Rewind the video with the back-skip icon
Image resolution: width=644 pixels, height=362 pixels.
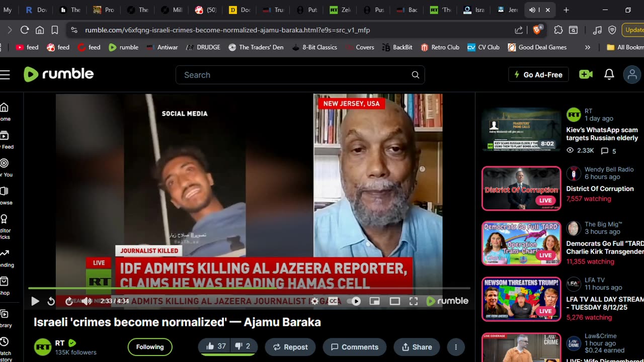(51, 301)
